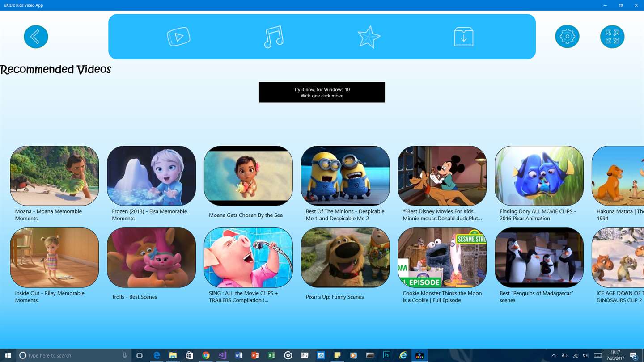Image resolution: width=644 pixels, height=362 pixels.
Task: Open the taskbar clock and date
Action: [615, 355]
